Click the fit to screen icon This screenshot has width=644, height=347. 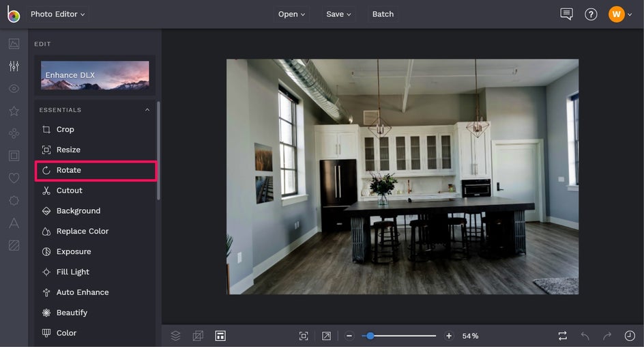(x=304, y=336)
